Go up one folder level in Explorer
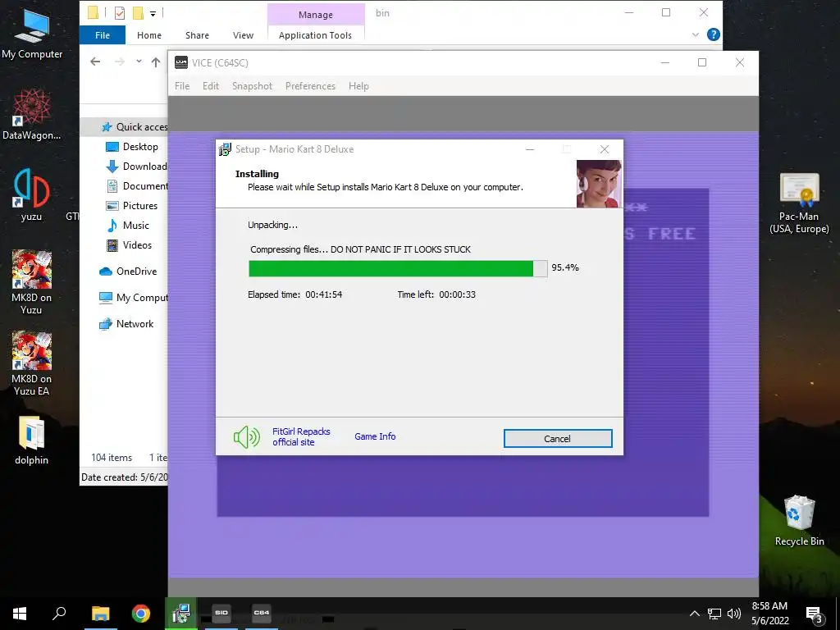840x630 pixels. (156, 62)
